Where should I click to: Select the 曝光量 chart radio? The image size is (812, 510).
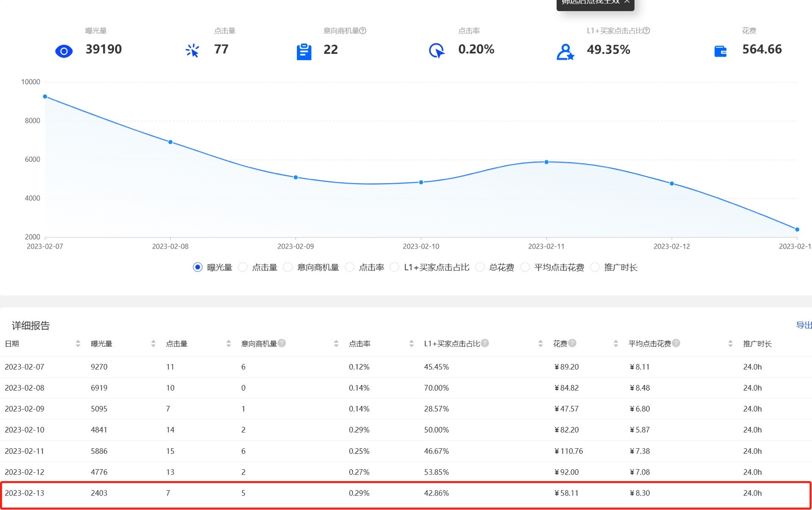coord(198,267)
